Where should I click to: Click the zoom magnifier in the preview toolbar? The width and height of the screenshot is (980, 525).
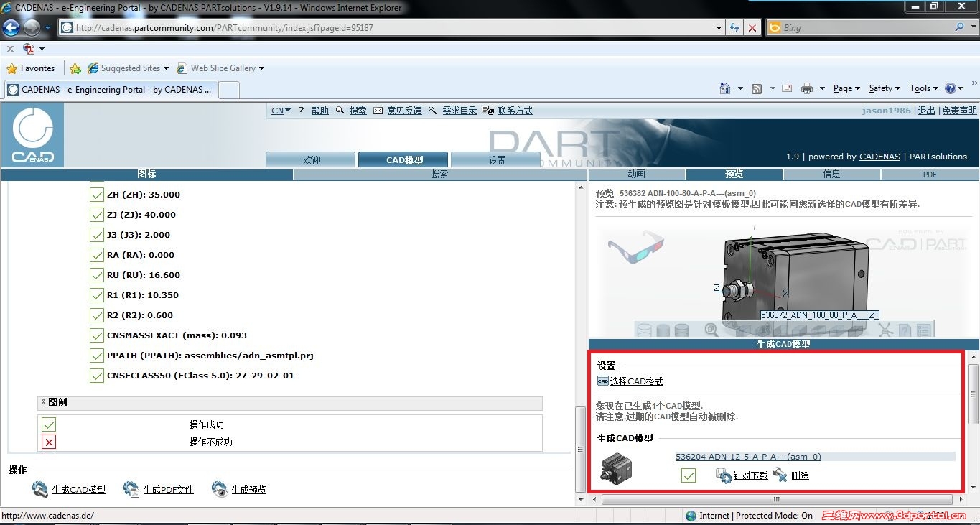pos(711,330)
